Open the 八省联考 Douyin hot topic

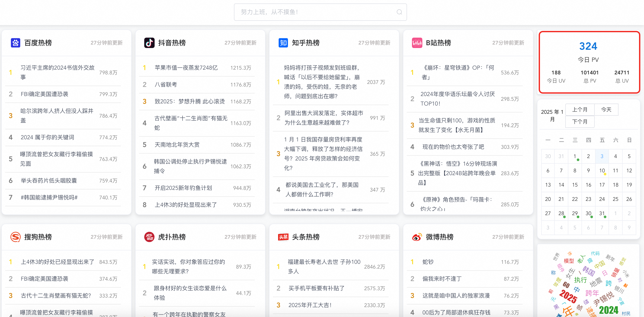[x=166, y=85]
